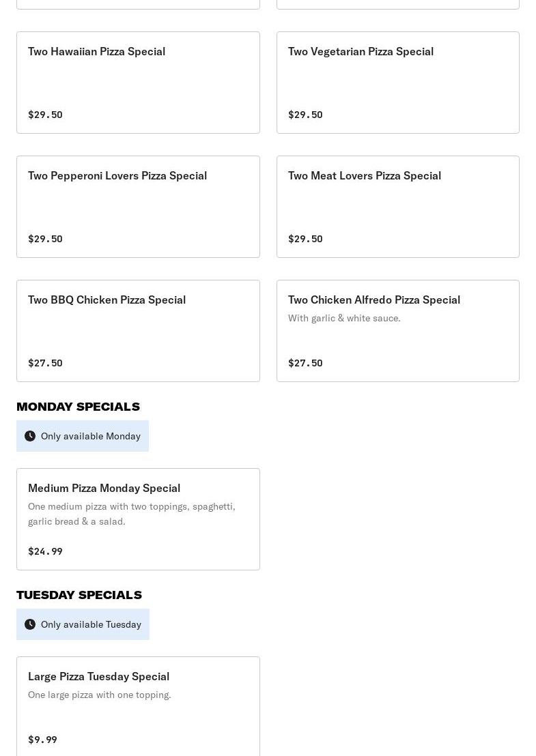Click the Tuesday Specials section heading
Viewport: 536px width, 756px height.
(79, 595)
